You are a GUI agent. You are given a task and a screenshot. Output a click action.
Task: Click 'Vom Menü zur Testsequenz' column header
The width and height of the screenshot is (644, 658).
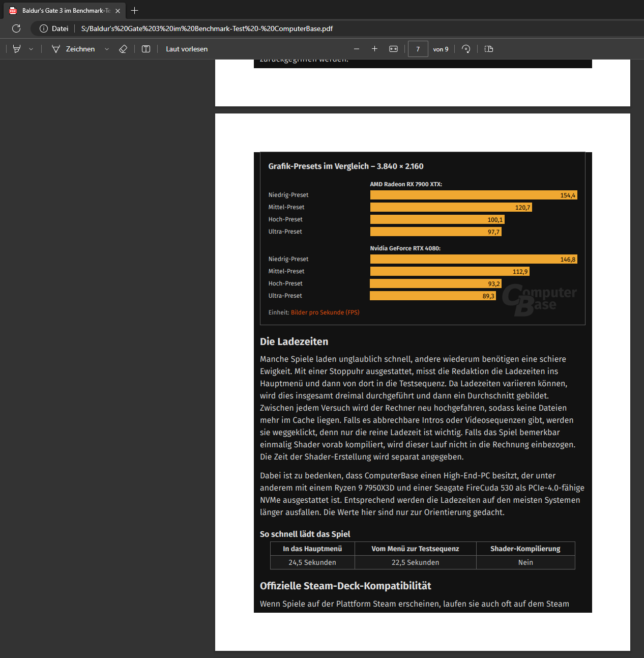tap(416, 549)
